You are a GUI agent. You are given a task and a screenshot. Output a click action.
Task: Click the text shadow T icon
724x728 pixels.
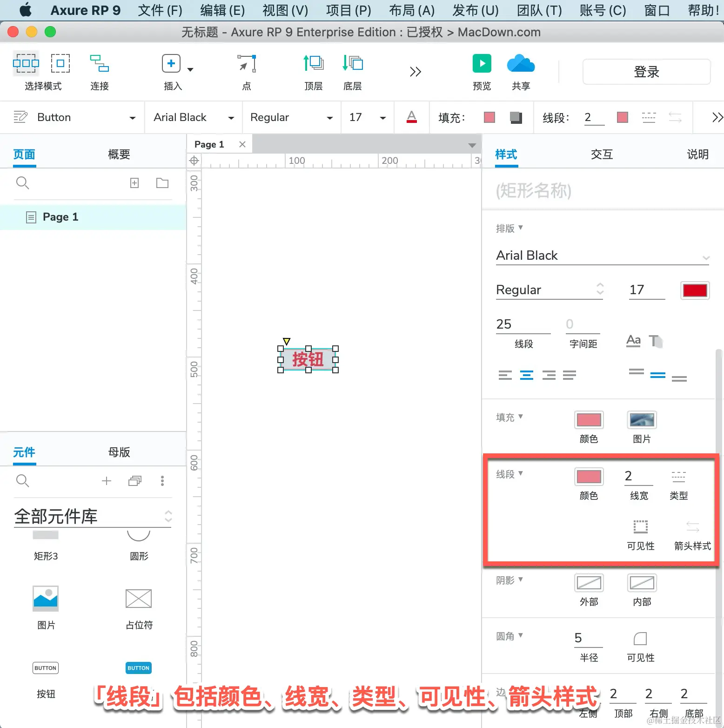pyautogui.click(x=656, y=341)
